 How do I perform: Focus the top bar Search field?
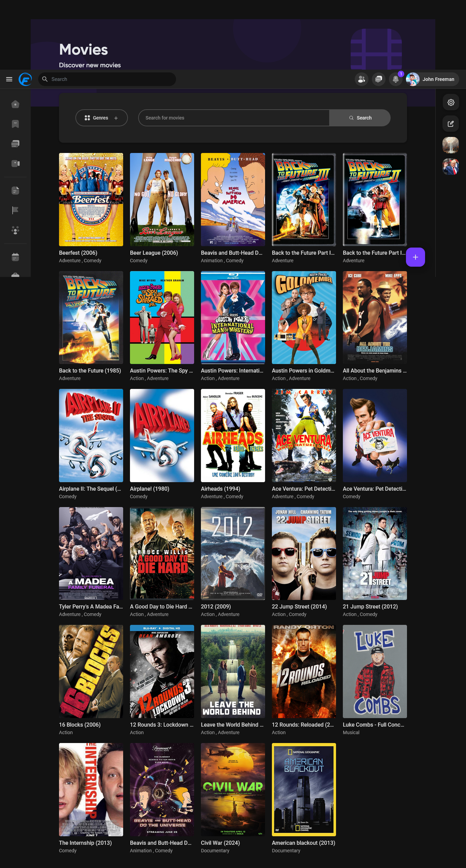[107, 79]
